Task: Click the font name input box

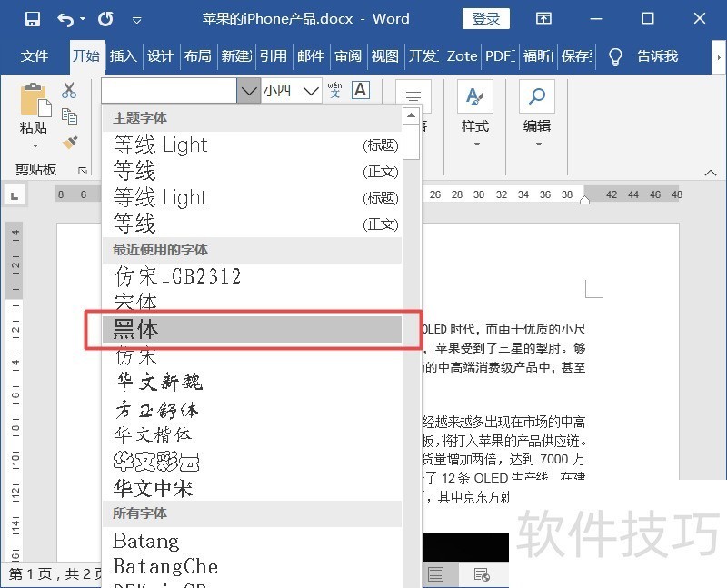Action: (x=169, y=90)
